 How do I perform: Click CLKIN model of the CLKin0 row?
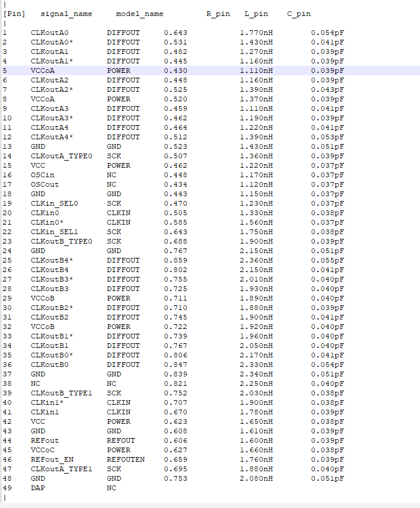point(119,213)
